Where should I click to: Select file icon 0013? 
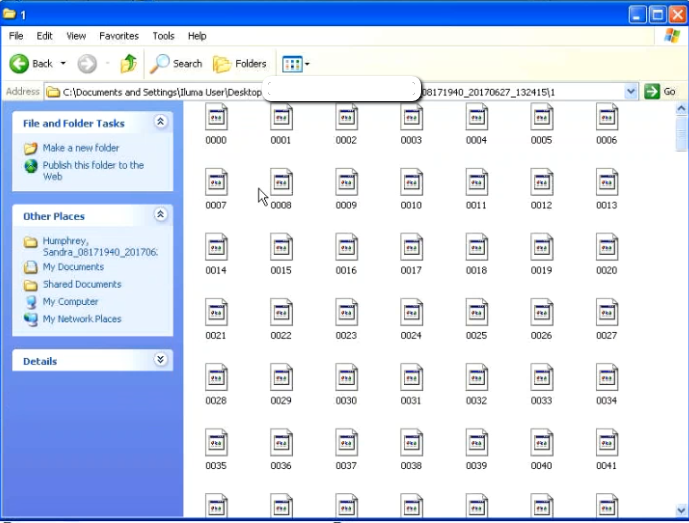pyautogui.click(x=607, y=182)
